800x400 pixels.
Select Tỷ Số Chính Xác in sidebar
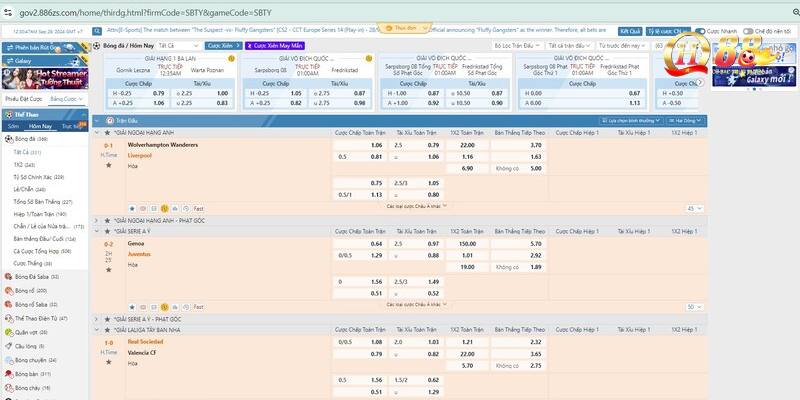pos(39,177)
